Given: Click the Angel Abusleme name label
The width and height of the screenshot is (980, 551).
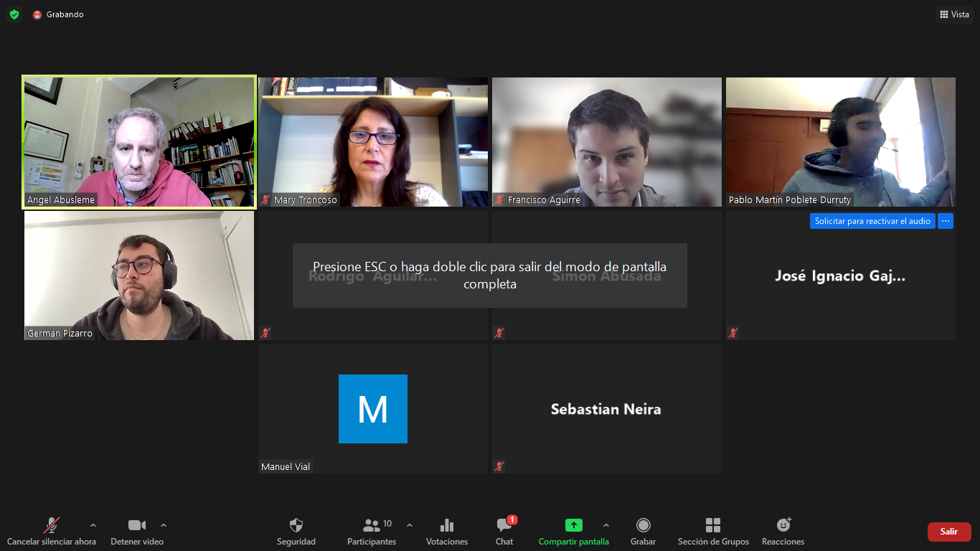Looking at the screenshot, I should (x=61, y=200).
